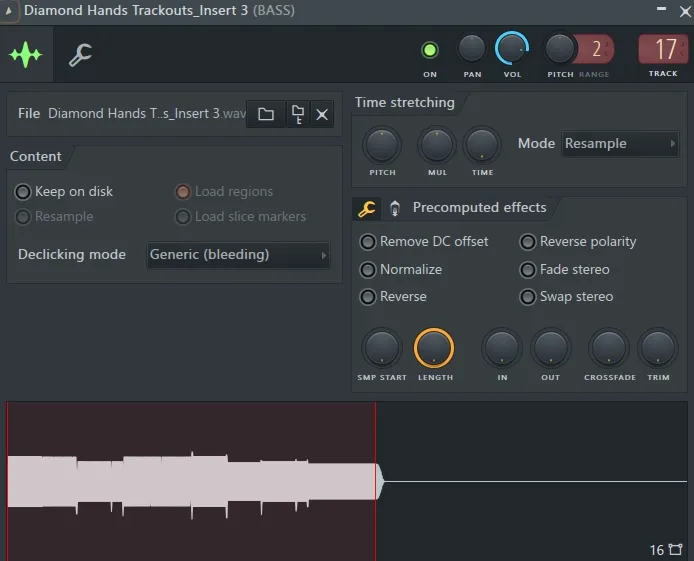Click the VOL knob
The image size is (694, 561).
(x=512, y=48)
